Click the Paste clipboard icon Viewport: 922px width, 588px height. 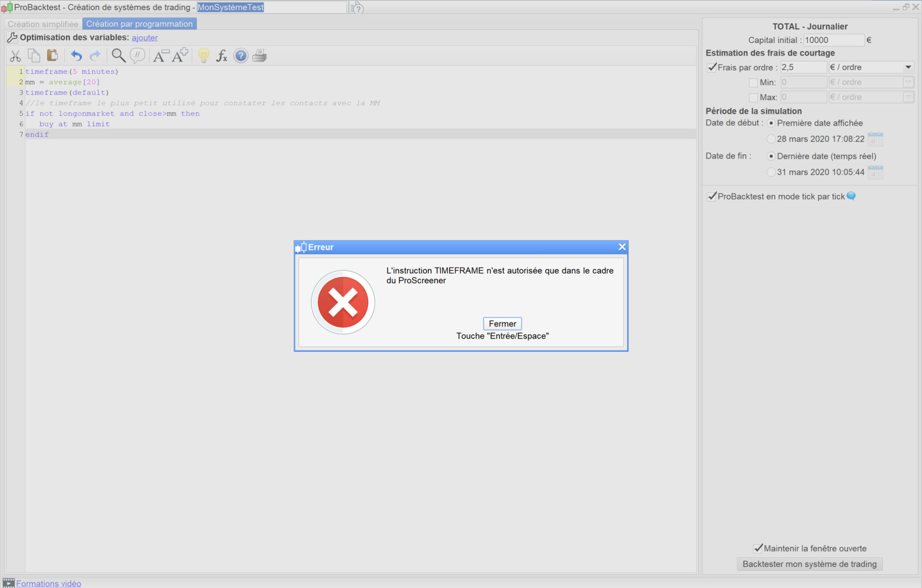tap(52, 55)
